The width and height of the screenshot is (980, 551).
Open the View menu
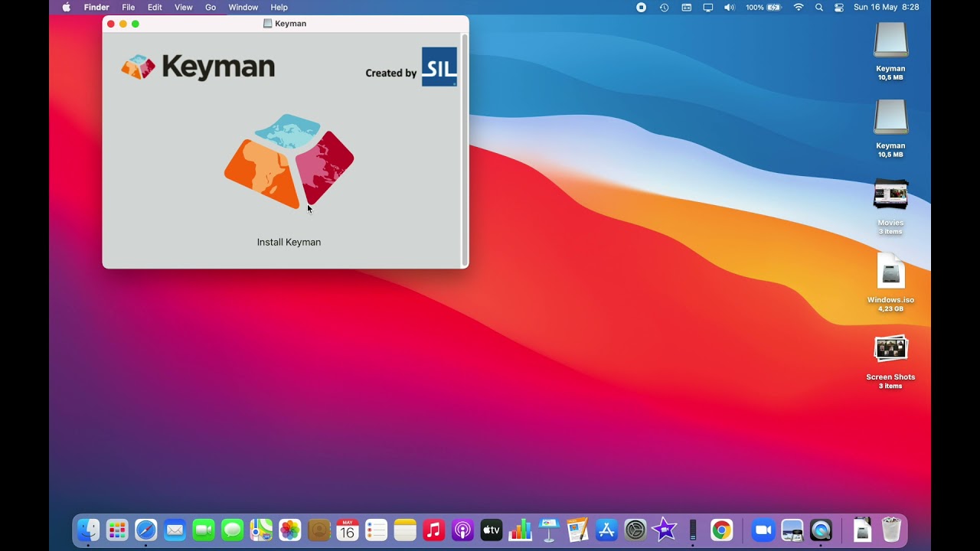point(184,8)
